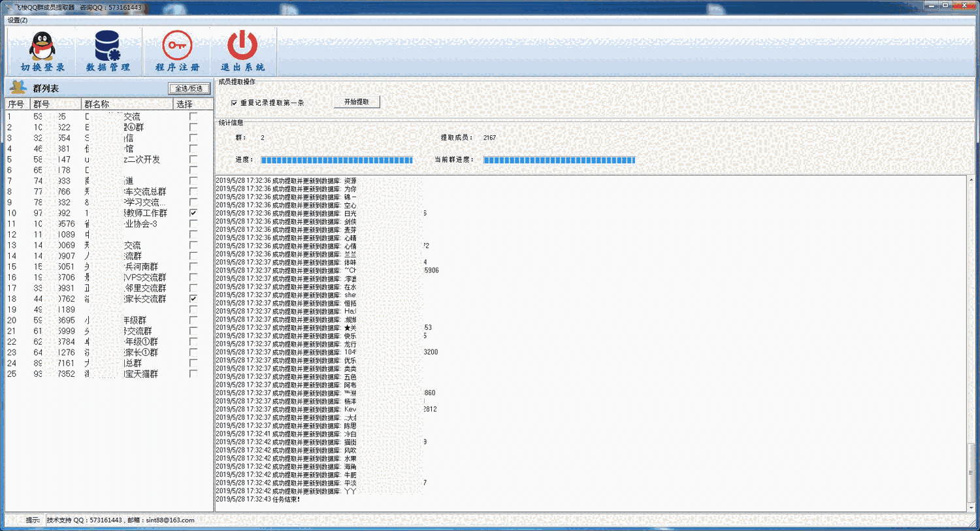Click the 群名称 column header

(127, 104)
